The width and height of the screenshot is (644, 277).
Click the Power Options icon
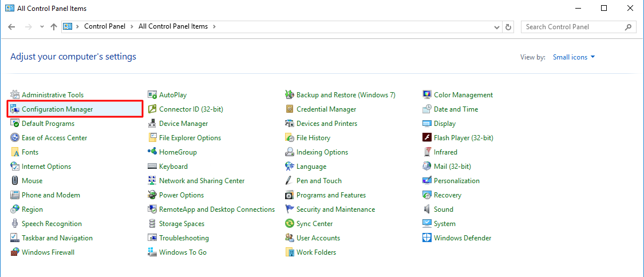point(152,195)
